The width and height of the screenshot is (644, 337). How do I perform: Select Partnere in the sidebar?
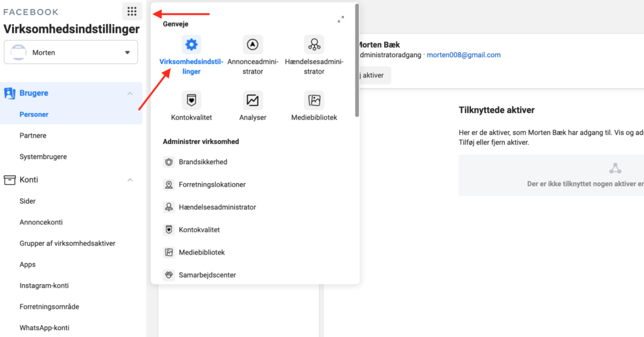coord(33,135)
